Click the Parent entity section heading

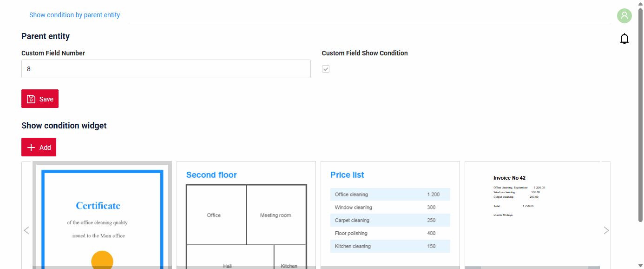[x=46, y=36]
